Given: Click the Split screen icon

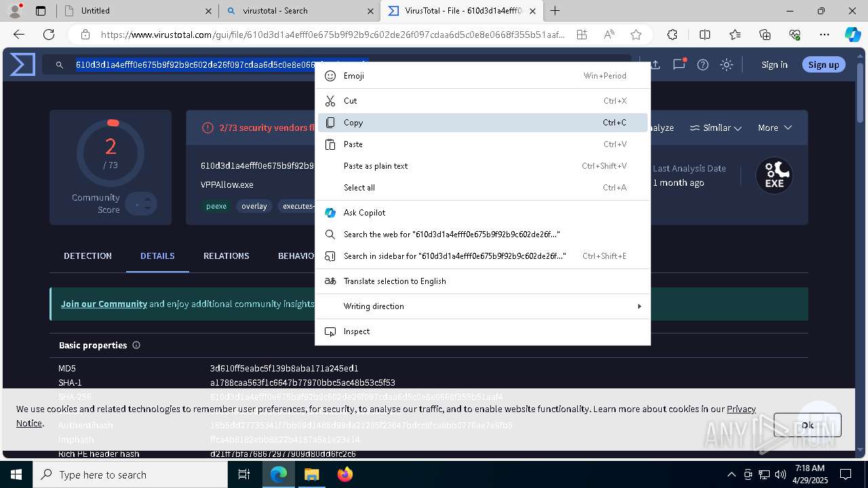Looking at the screenshot, I should 705,35.
